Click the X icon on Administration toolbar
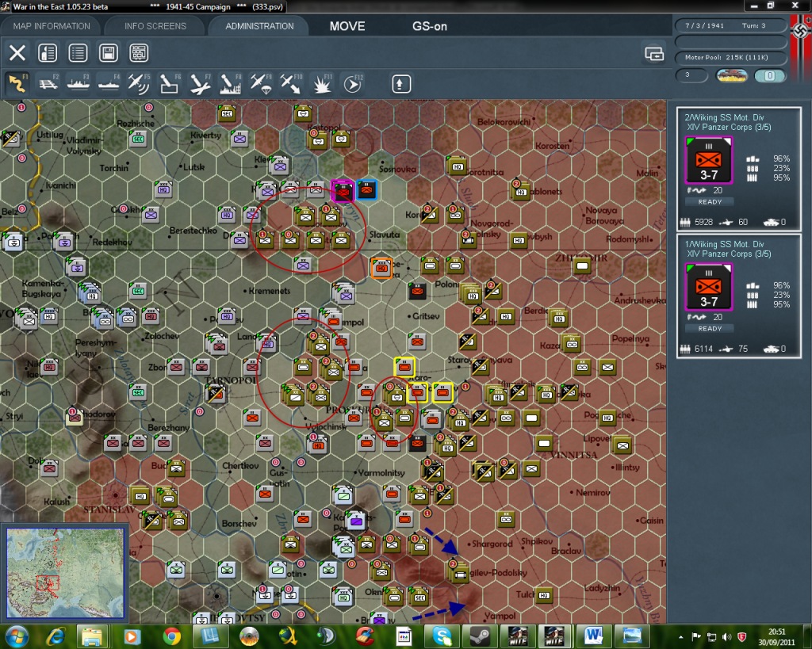Viewport: 812px width, 649px height. [17, 53]
